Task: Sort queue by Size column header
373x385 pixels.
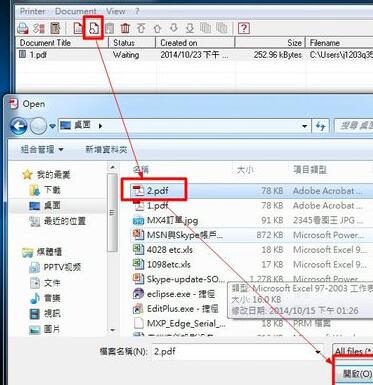Action: click(x=270, y=43)
